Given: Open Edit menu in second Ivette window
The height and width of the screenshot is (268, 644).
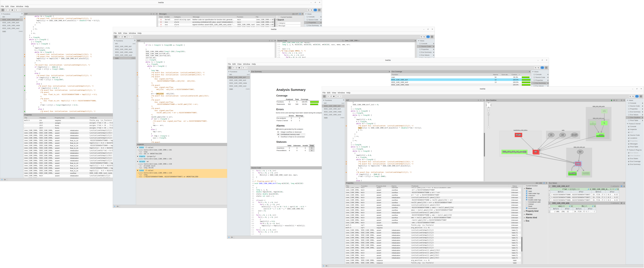Looking at the screenshot, I should pos(120,33).
